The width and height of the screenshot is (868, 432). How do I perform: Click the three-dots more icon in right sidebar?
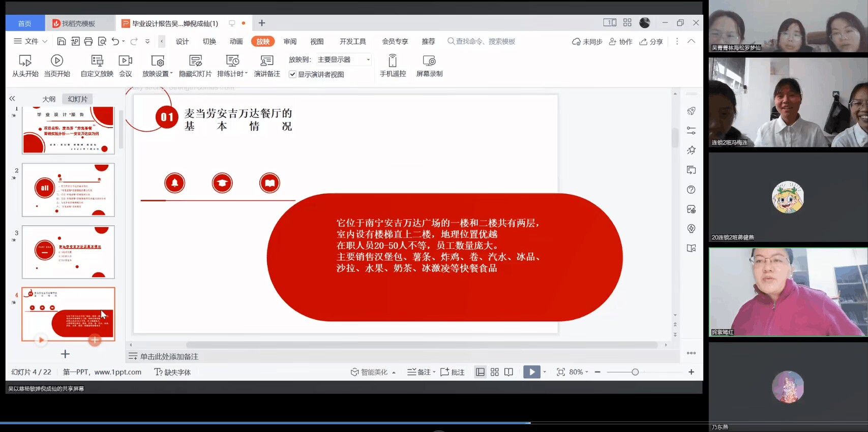(x=691, y=353)
